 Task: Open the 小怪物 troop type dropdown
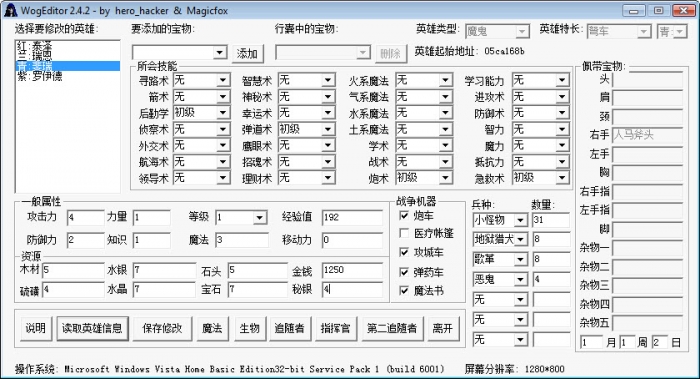(x=520, y=221)
